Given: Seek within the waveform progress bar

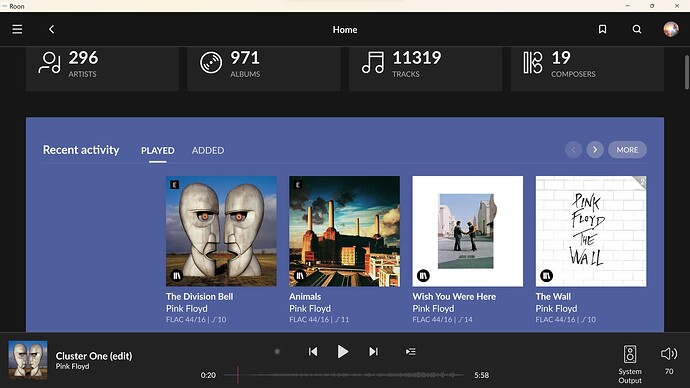Looking at the screenshot, I should pyautogui.click(x=344, y=375).
